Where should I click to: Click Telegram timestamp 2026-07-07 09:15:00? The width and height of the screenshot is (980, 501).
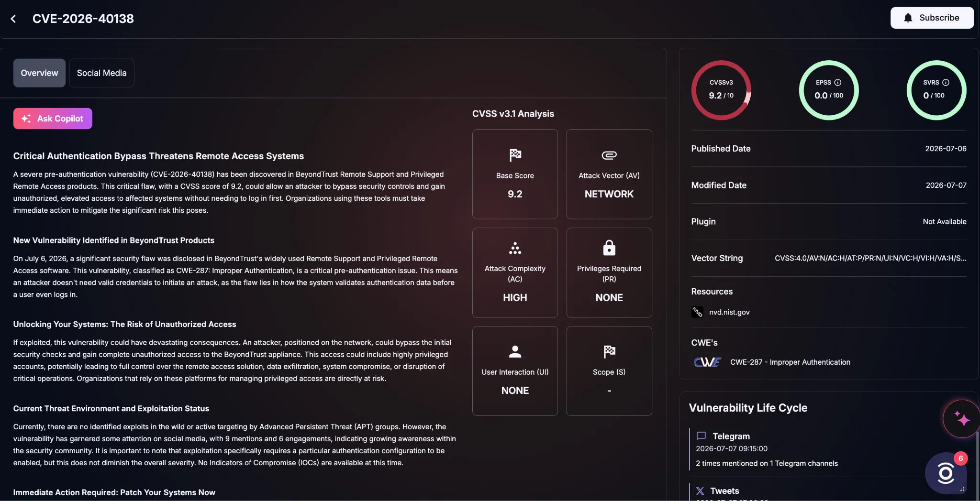click(732, 448)
